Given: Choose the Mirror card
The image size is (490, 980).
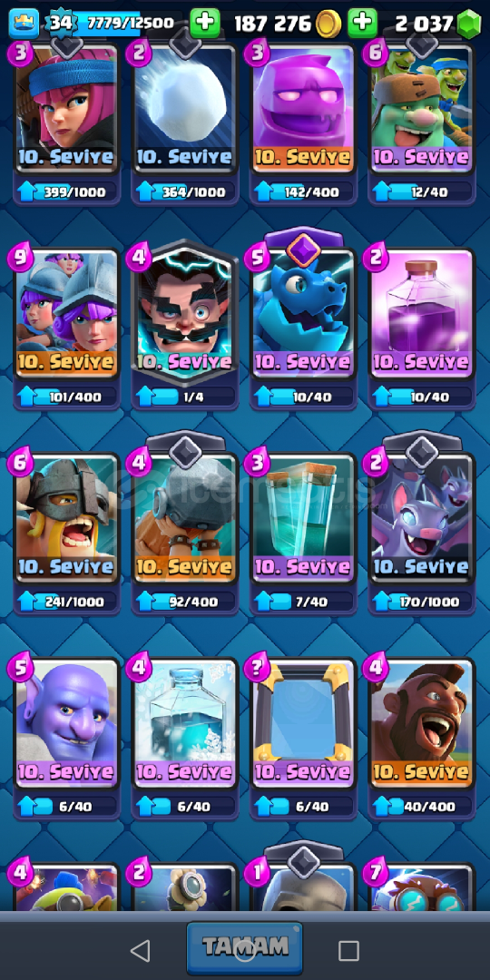Looking at the screenshot, I should click(x=303, y=722).
